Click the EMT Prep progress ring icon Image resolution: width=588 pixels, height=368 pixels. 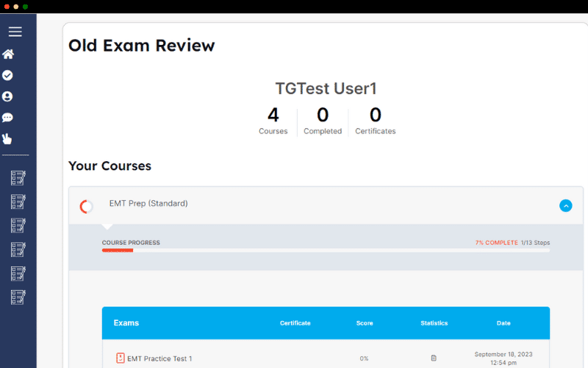pyautogui.click(x=87, y=207)
